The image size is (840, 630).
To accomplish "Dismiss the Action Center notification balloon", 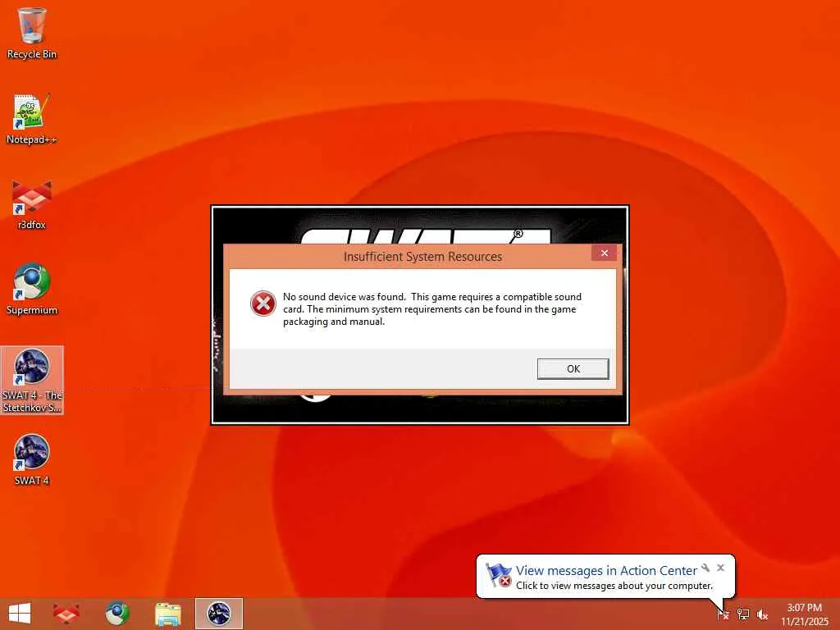I will tap(720, 568).
